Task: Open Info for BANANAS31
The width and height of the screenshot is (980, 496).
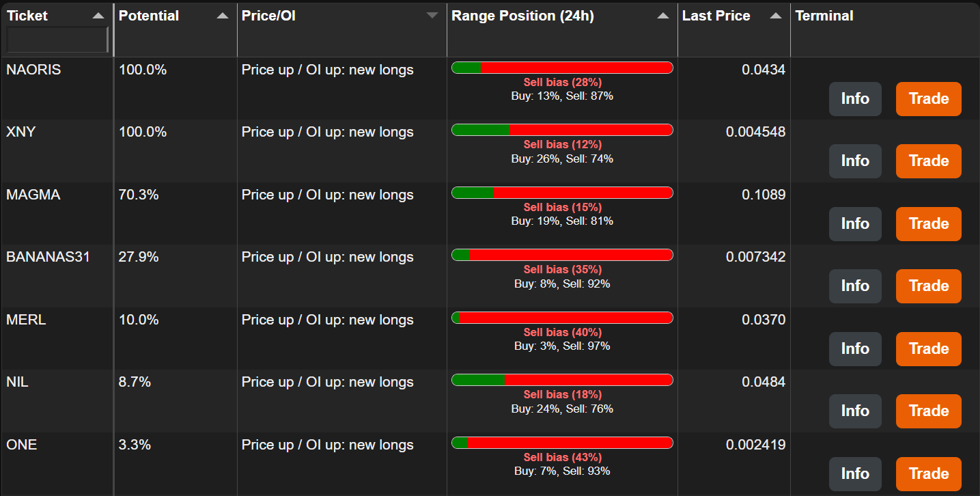Action: (855, 286)
